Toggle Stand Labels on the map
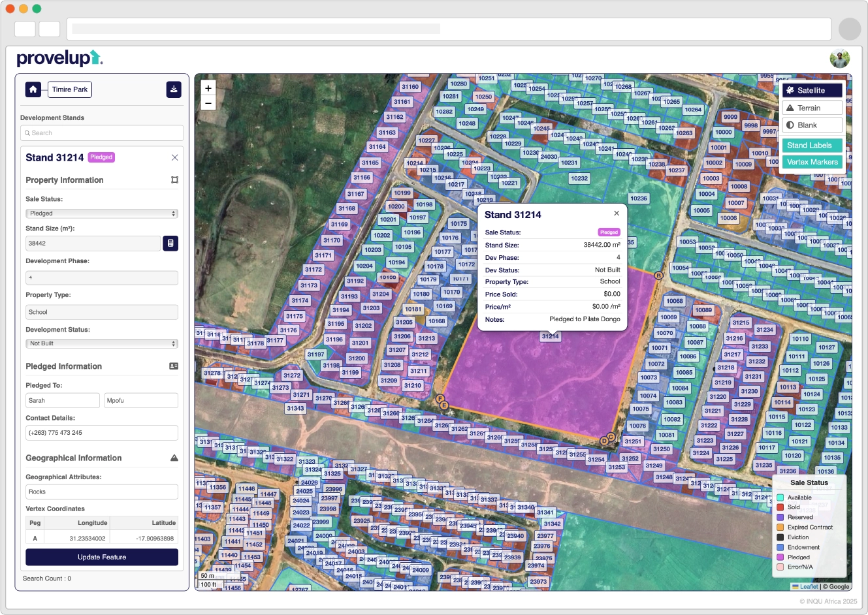Screen dimensions: 868x615 [812, 146]
